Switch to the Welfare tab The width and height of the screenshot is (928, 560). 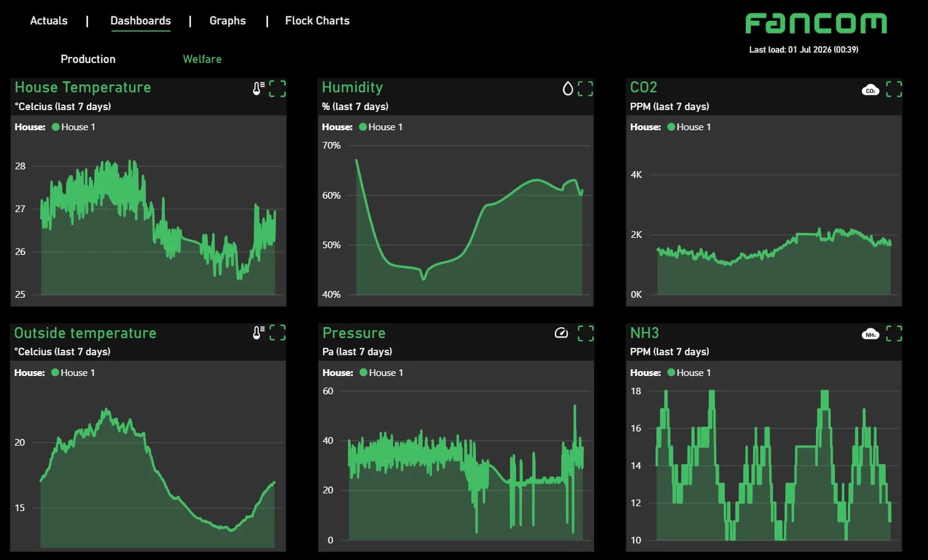click(202, 59)
